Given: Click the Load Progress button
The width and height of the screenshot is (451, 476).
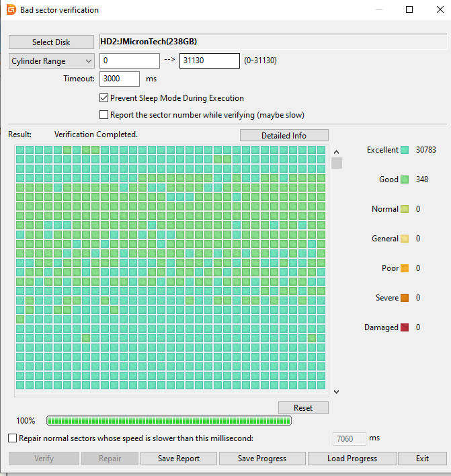Looking at the screenshot, I should coord(352,459).
